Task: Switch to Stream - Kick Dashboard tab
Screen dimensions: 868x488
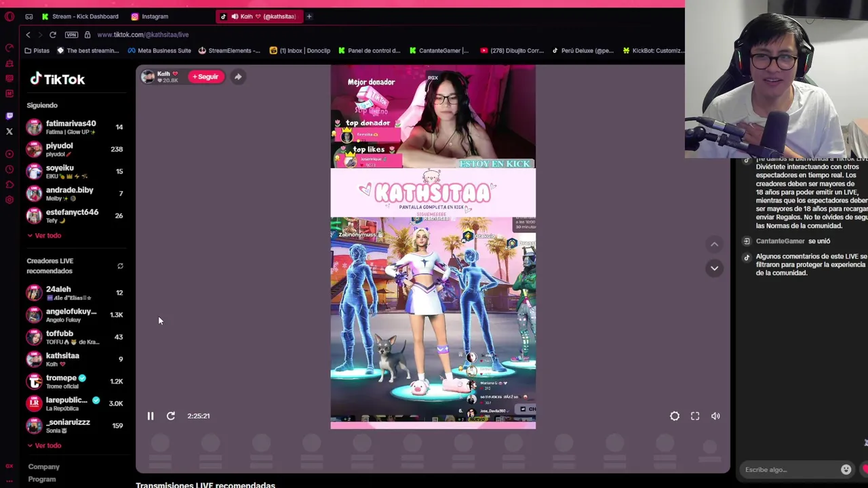Action: 79,16
